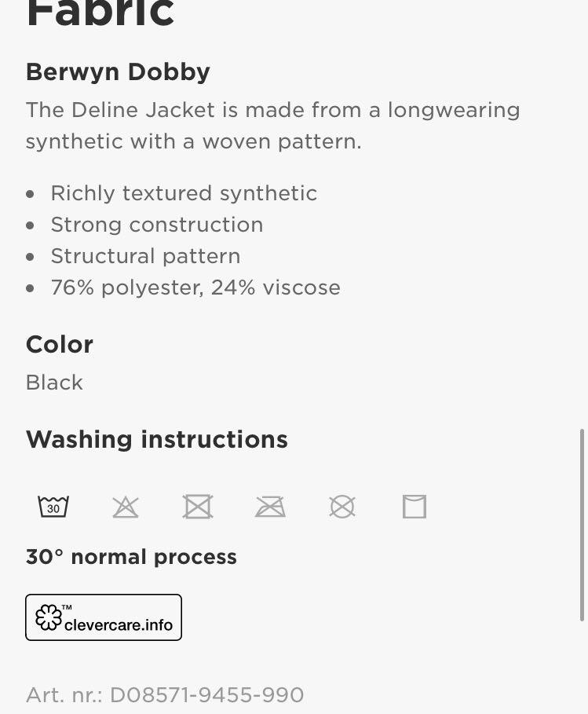Select the do not iron icon
The width and height of the screenshot is (588, 714).
click(x=270, y=507)
